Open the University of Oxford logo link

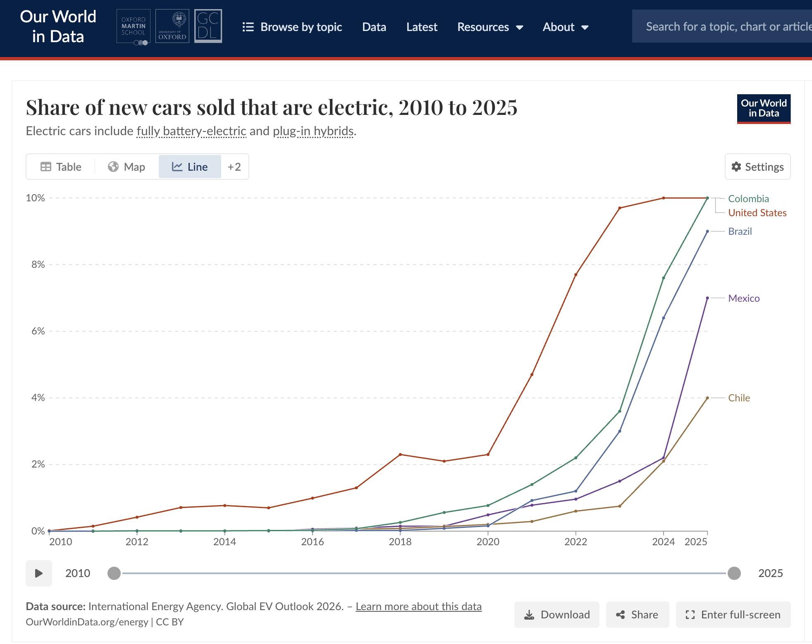pyautogui.click(x=172, y=26)
